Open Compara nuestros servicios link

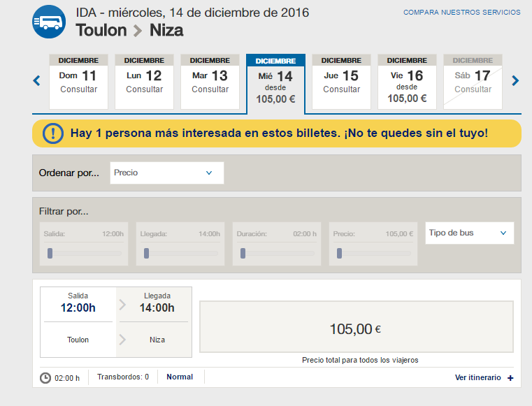pyautogui.click(x=461, y=13)
